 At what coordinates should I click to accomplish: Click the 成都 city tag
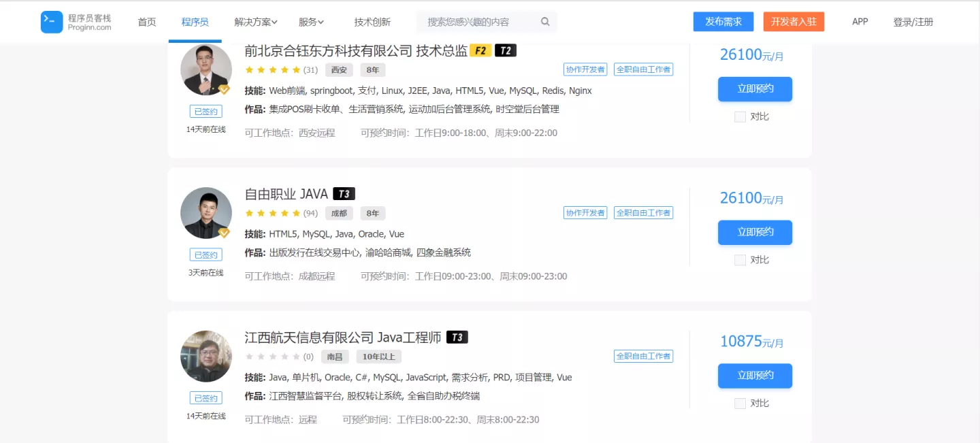click(339, 214)
